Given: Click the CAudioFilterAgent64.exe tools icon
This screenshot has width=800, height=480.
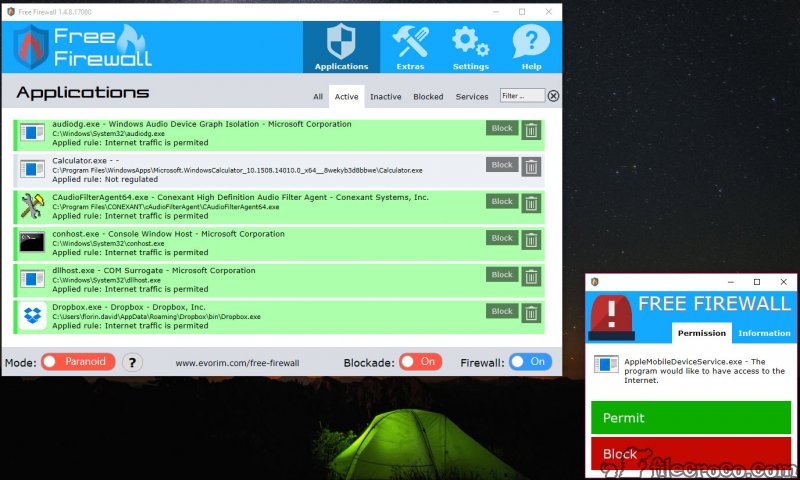Looking at the screenshot, I should click(x=32, y=206).
